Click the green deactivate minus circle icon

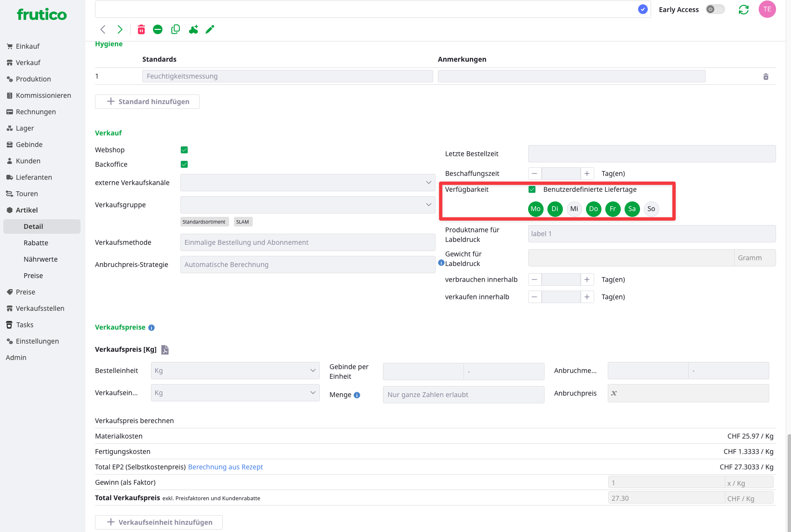(x=158, y=30)
